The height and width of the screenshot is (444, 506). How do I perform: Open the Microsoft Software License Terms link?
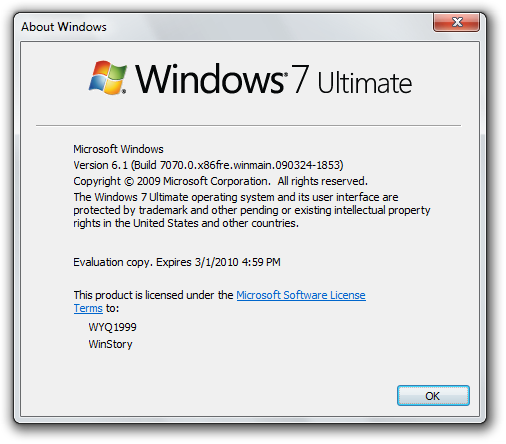click(x=301, y=295)
